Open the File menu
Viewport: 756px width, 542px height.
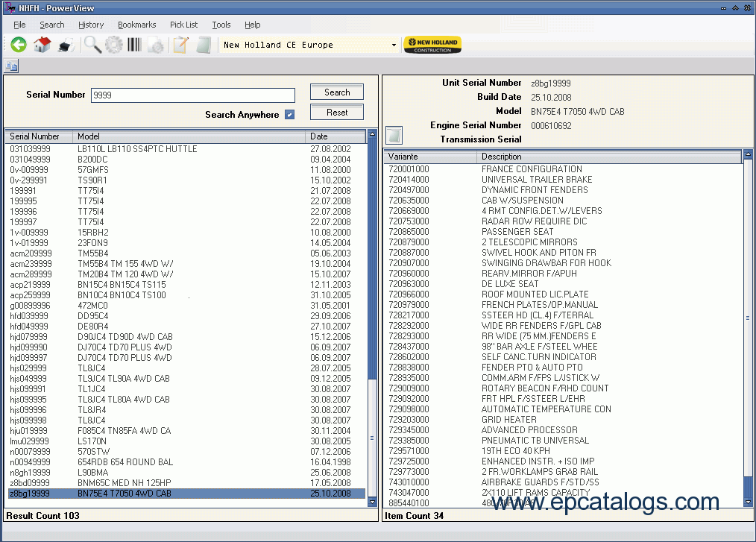coord(20,25)
